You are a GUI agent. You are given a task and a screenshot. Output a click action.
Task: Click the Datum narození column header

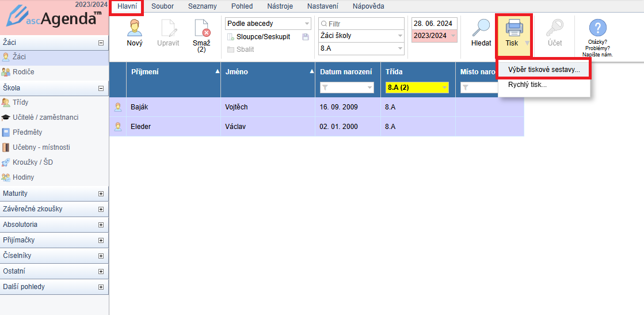[x=346, y=72]
